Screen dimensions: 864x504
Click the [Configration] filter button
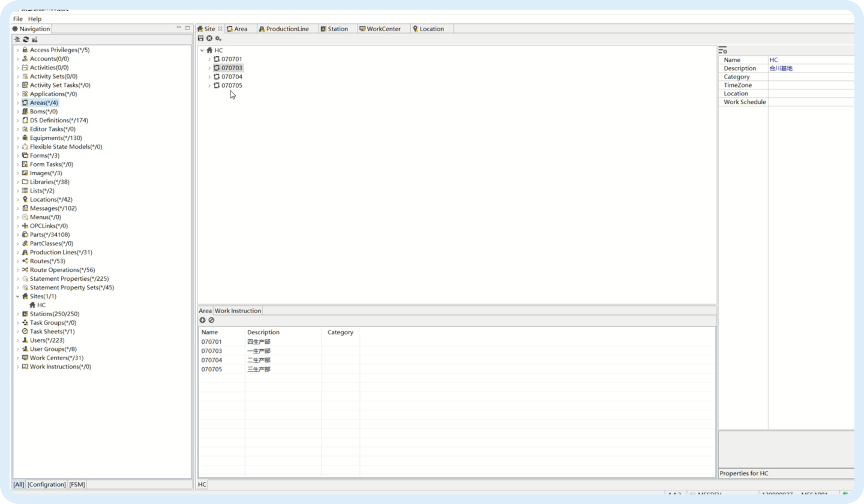pos(46,484)
